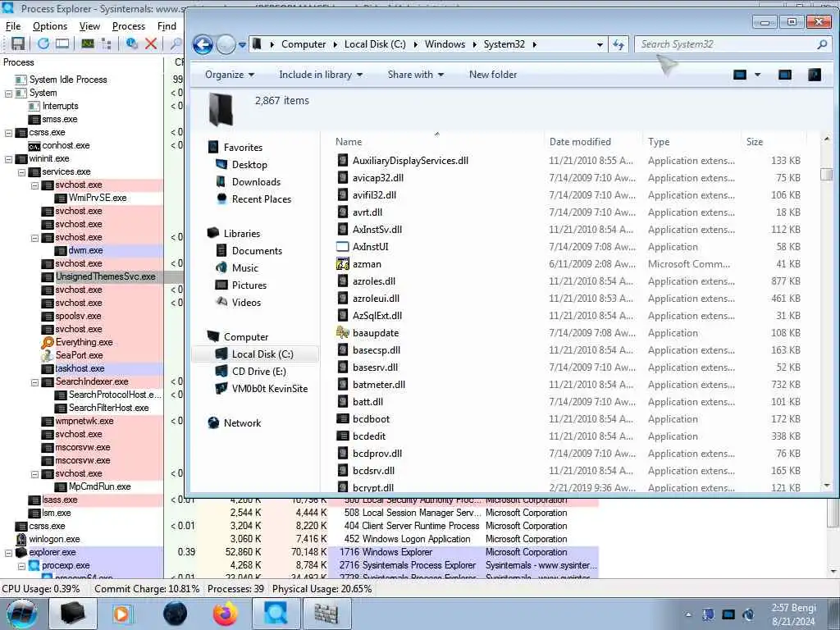840x630 pixels.
Task: Show the preview pane with its toolbar icon
Action: [785, 75]
